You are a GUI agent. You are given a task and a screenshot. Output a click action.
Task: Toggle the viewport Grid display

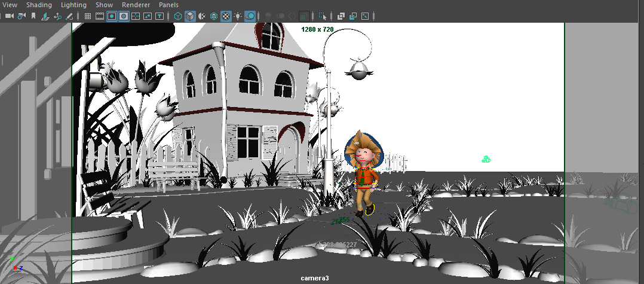pyautogui.click(x=87, y=16)
